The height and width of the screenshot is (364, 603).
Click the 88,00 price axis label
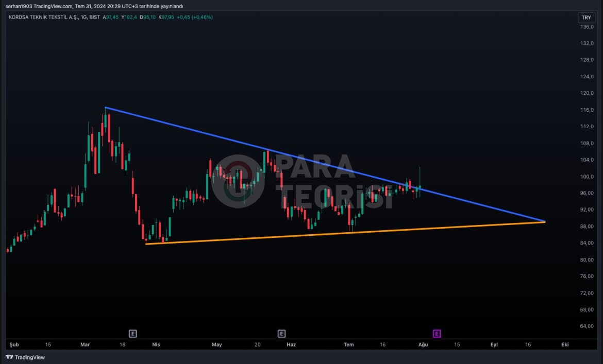[x=587, y=227]
